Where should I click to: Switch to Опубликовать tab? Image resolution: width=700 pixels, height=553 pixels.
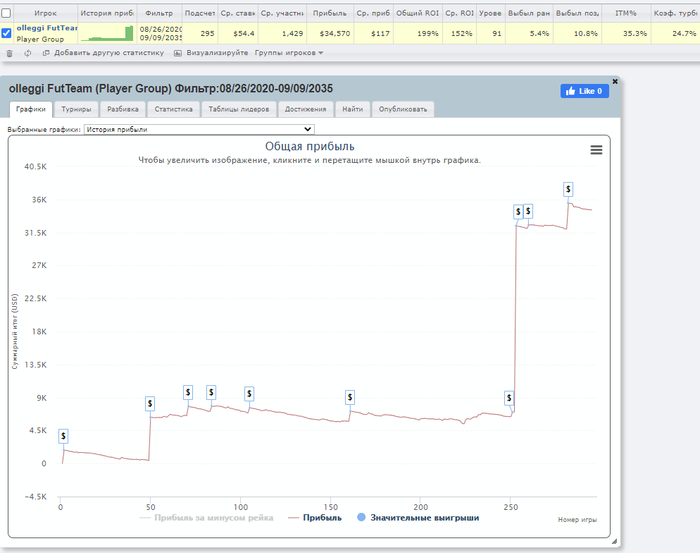tap(403, 109)
